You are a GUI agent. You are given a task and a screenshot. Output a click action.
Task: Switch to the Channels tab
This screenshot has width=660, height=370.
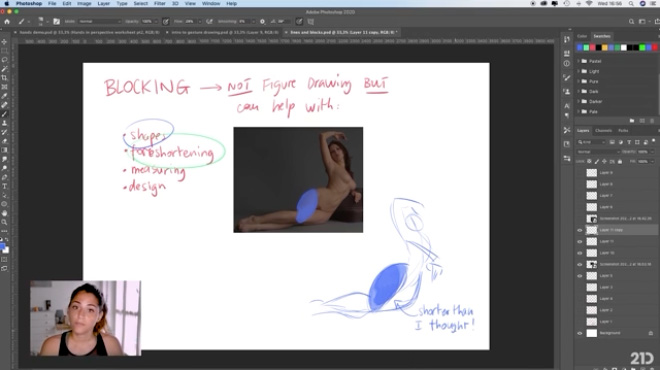[x=603, y=130]
